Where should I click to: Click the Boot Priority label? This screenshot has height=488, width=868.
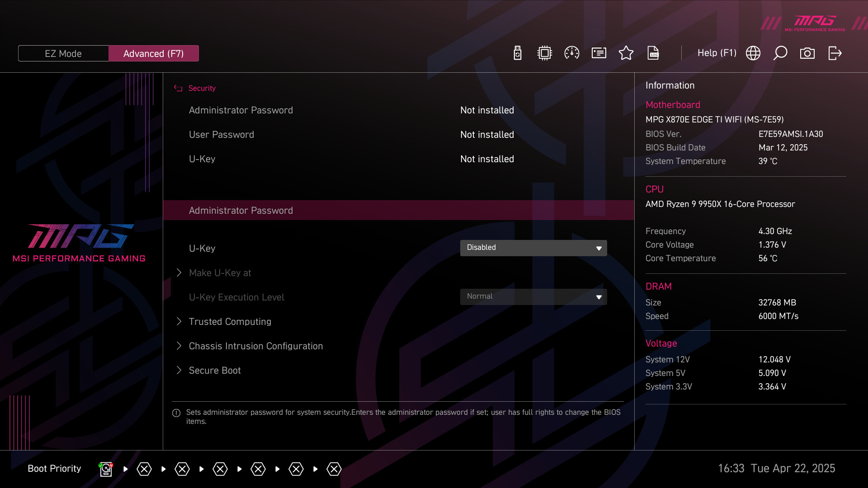pyautogui.click(x=54, y=469)
